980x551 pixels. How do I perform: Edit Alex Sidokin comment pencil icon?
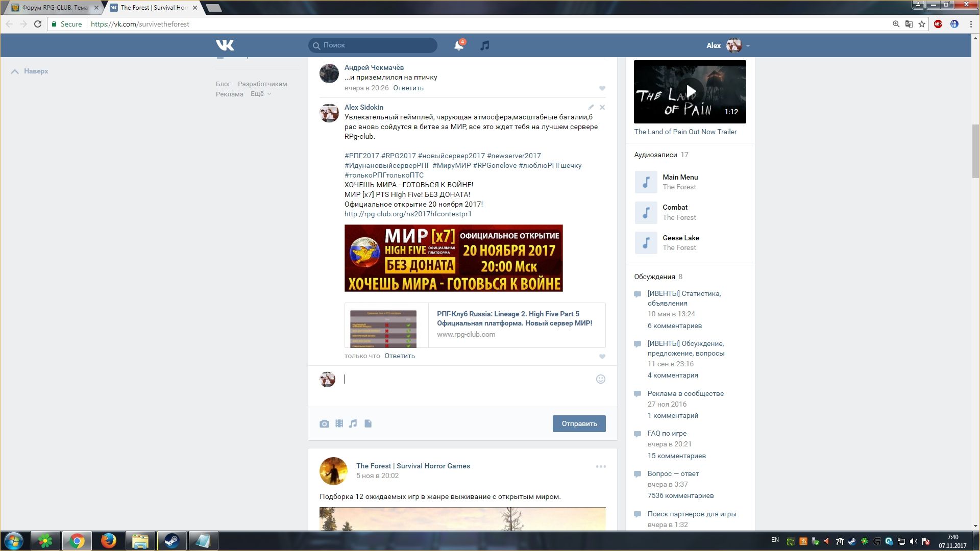coord(591,107)
